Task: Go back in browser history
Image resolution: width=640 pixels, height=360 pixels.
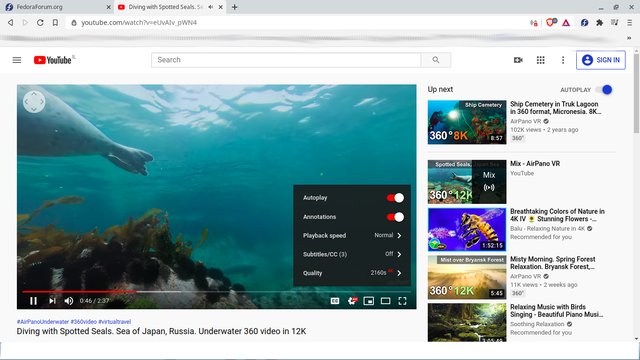Action: point(11,22)
